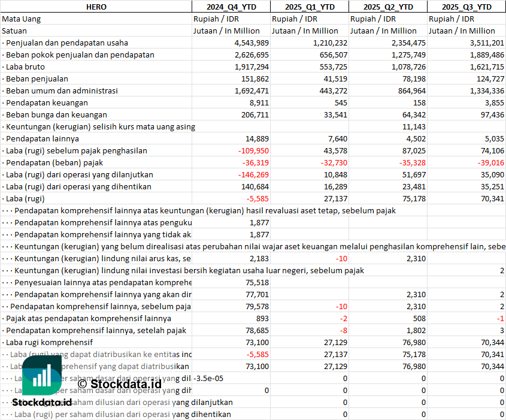Select the value 75,518

(x=257, y=282)
